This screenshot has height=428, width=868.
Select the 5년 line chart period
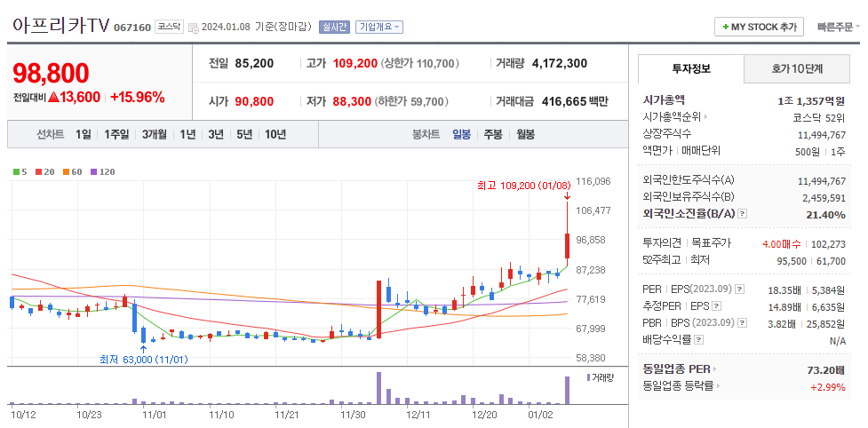coord(244,134)
